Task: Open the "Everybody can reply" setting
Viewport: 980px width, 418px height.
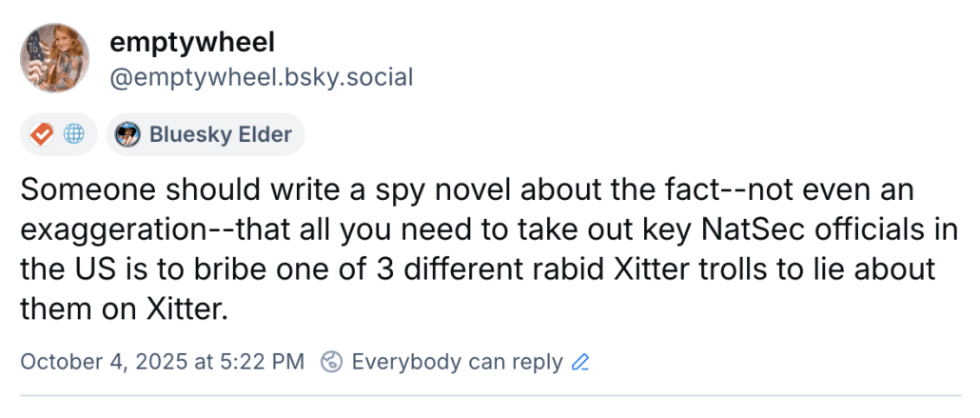Action: pyautogui.click(x=457, y=362)
